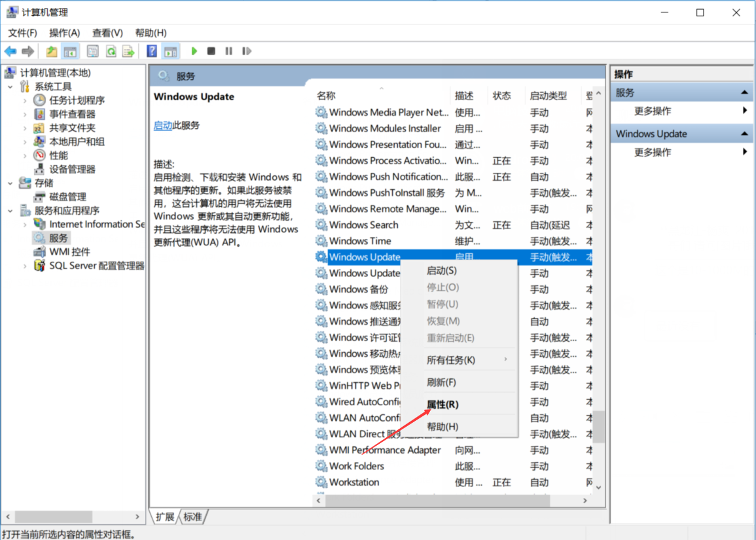Collapse the 服务和应用程序 tree node
Screen dimensions: 756x540
click(10, 211)
